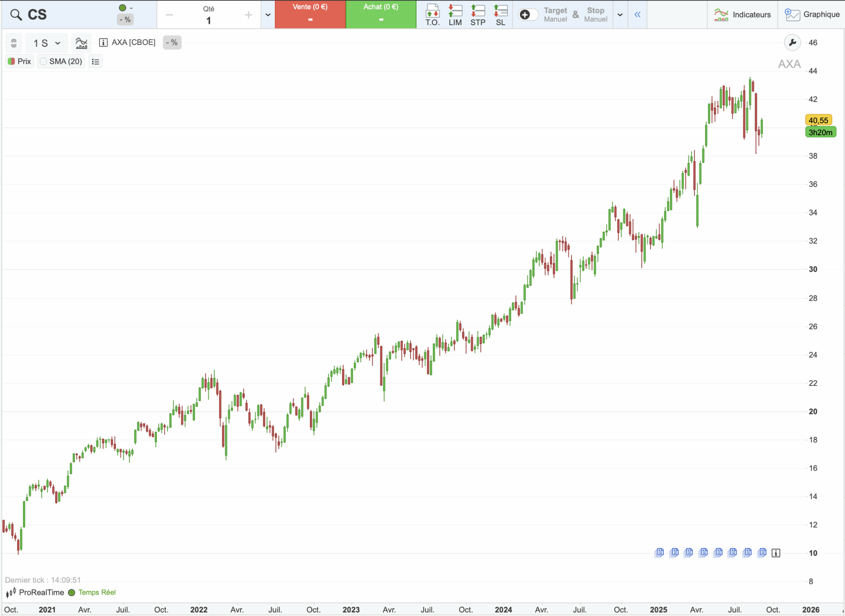845x616 pixels.
Task: Enable the Target & Stop toggle
Action: coord(528,14)
